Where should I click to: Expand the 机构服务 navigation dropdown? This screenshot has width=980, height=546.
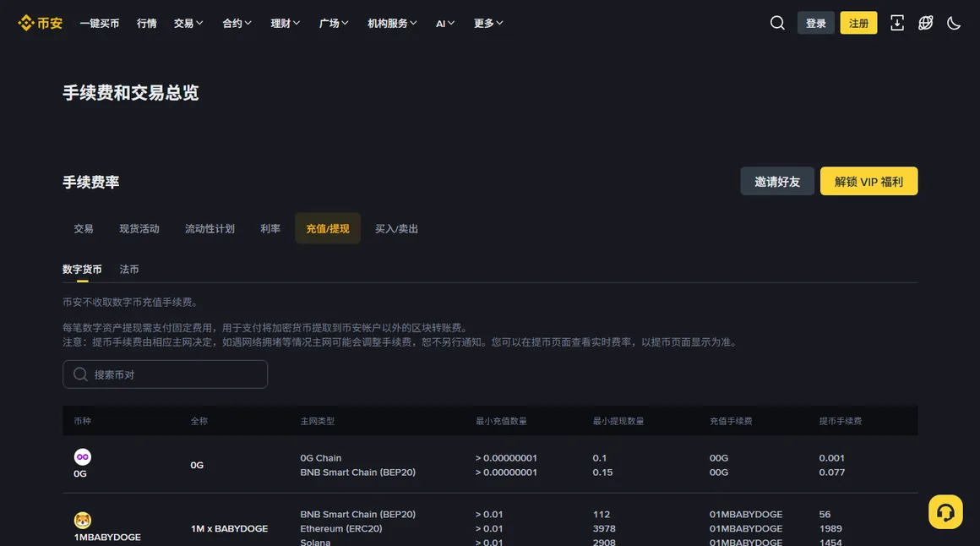392,23
